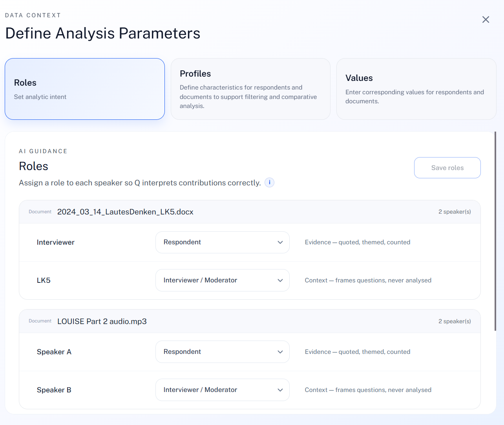Click Context description in Speaker B row
The image size is (504, 425).
[368, 390]
